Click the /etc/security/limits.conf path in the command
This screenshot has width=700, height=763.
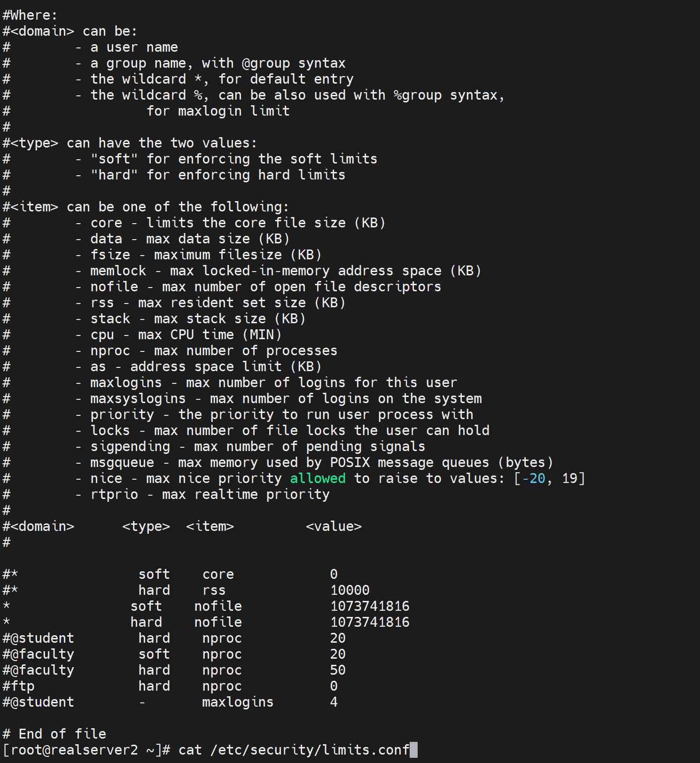pyautogui.click(x=310, y=750)
